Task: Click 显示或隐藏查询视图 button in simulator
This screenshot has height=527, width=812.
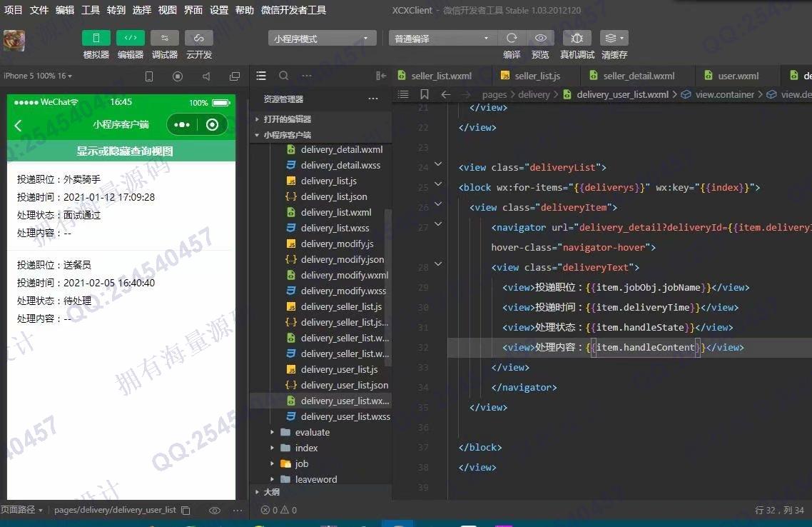Action: [x=121, y=151]
